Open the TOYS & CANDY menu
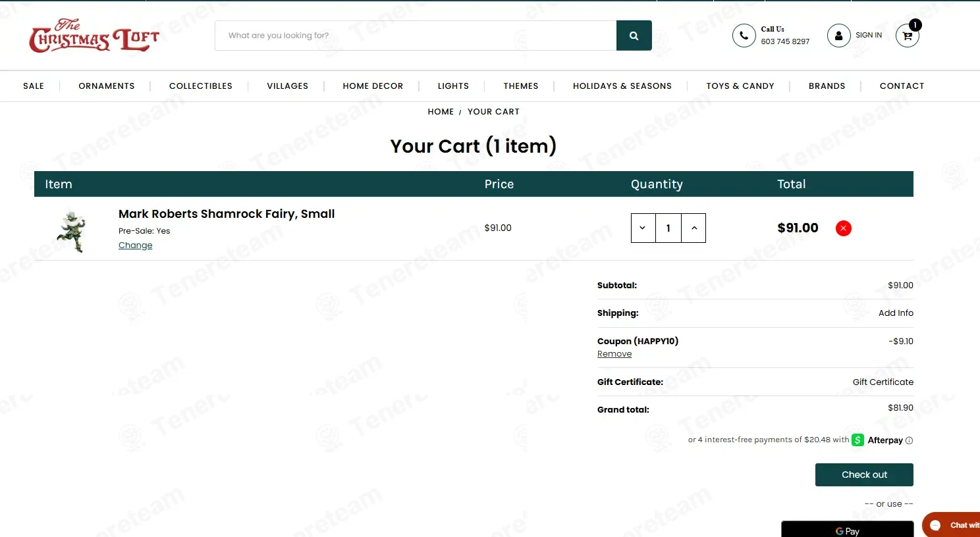This screenshot has height=537, width=980. pyautogui.click(x=740, y=86)
